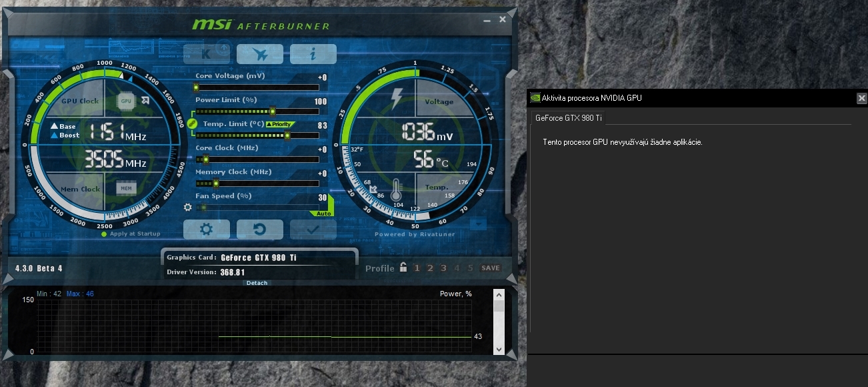Toggle Auto fan speed mode
Image resolution: width=868 pixels, height=387 pixels.
coord(323,214)
